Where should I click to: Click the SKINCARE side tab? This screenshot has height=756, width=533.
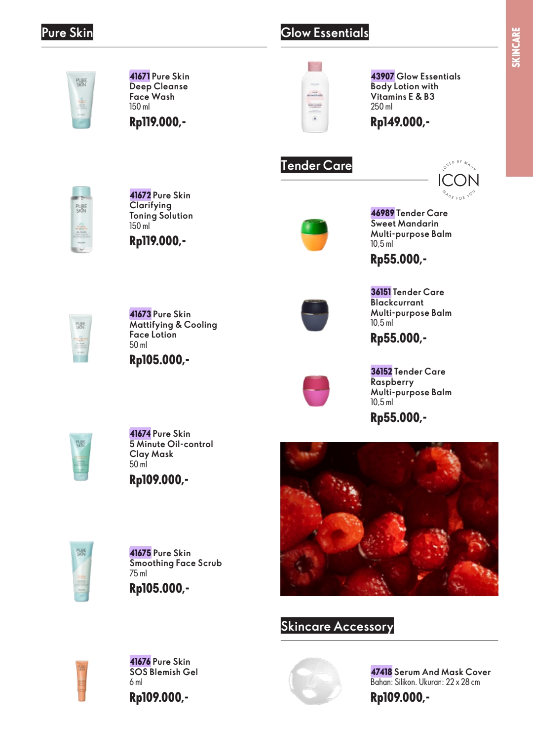point(519,88)
